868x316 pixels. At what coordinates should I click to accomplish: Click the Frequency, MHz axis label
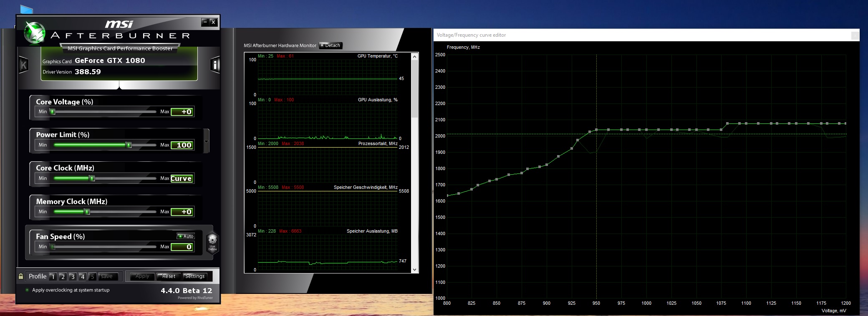click(x=463, y=47)
